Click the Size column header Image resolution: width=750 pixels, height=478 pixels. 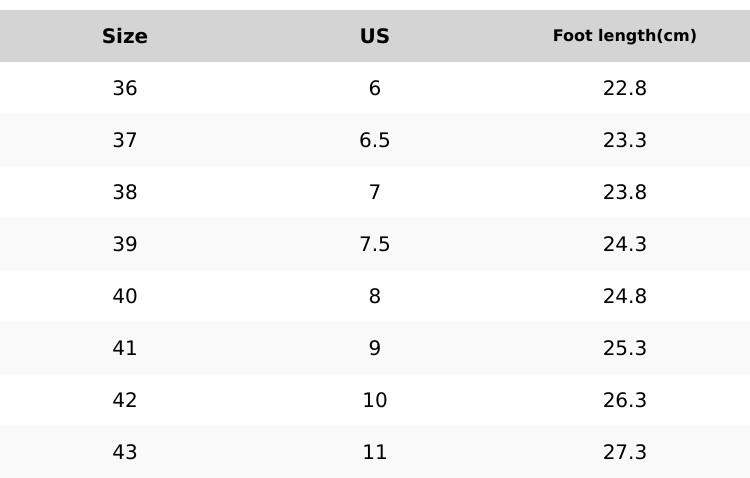125,37
